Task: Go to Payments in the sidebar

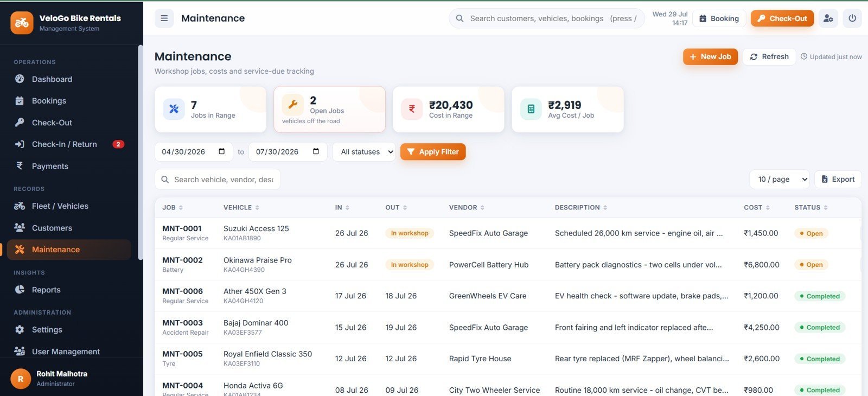Action: [x=69, y=166]
